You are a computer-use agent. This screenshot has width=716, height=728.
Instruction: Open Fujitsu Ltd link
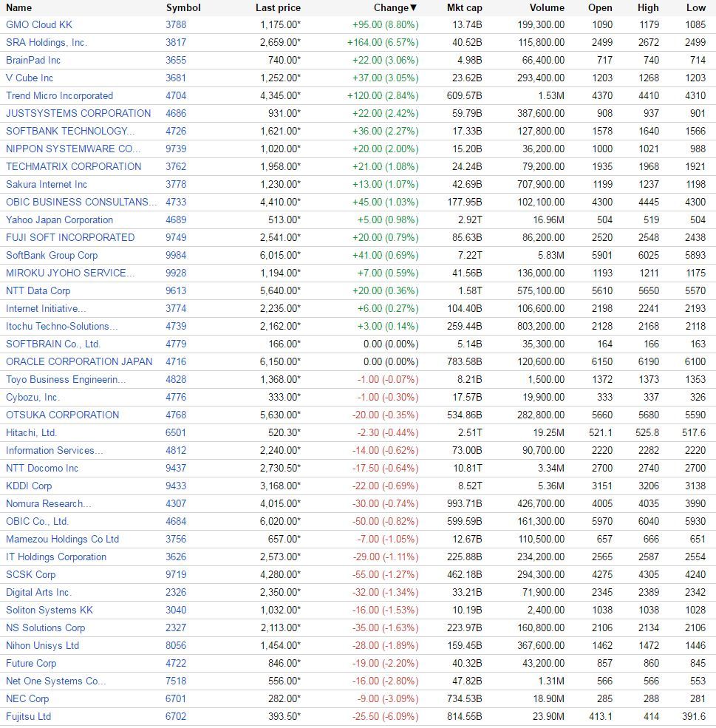click(28, 717)
